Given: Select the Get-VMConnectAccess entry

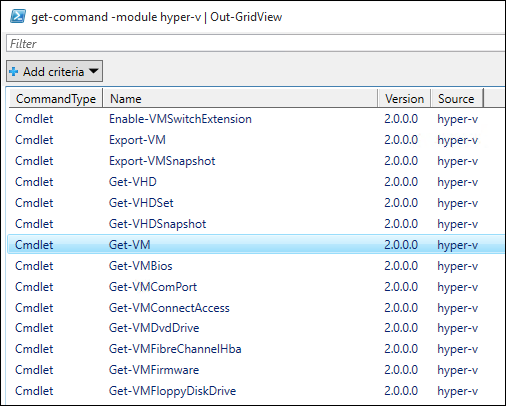Looking at the screenshot, I should click(169, 308).
